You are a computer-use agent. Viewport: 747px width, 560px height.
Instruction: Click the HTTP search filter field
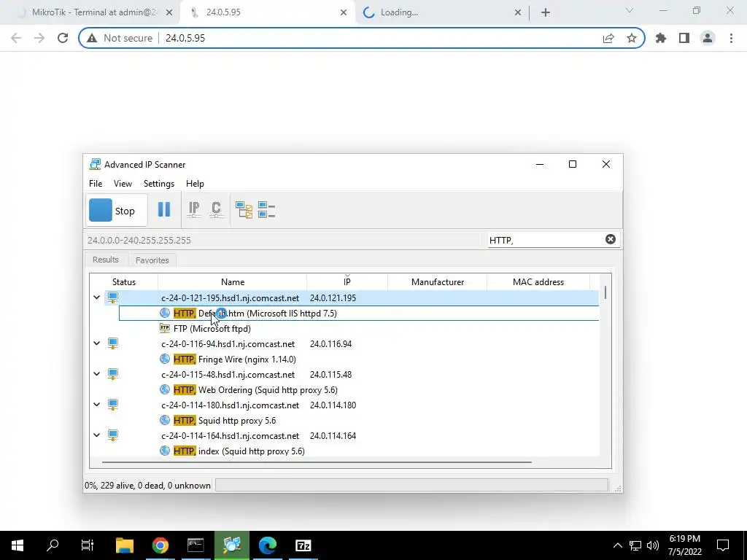(546, 240)
